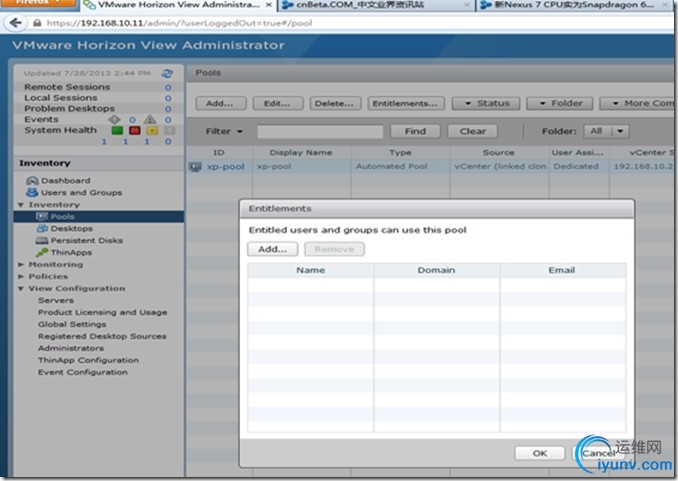Click Add... in the Entitlements dialog

[272, 250]
